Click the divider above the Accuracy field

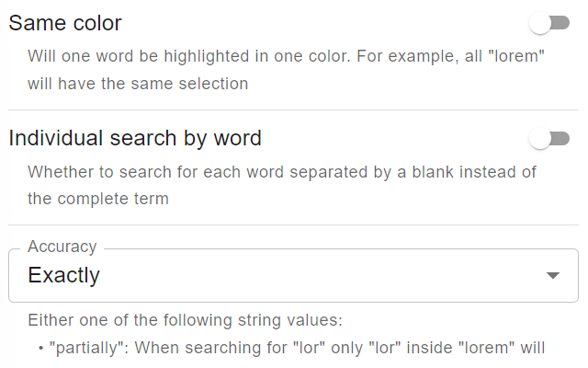point(294,225)
